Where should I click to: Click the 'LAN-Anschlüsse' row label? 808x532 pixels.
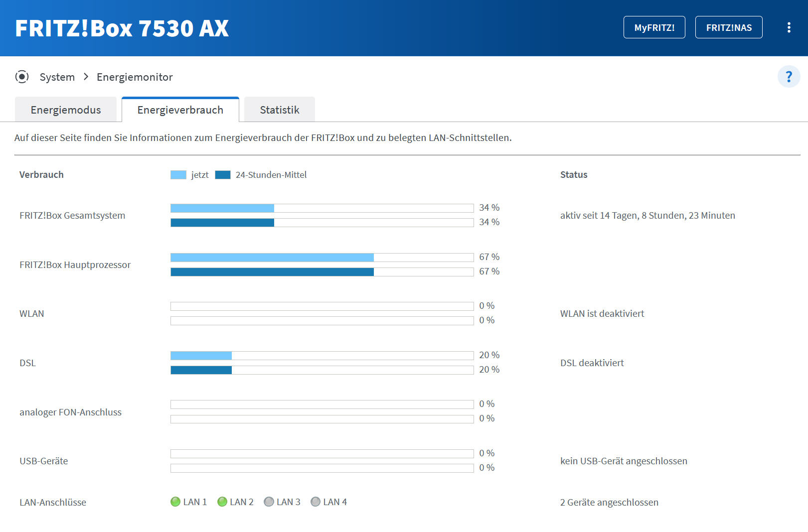tap(53, 502)
